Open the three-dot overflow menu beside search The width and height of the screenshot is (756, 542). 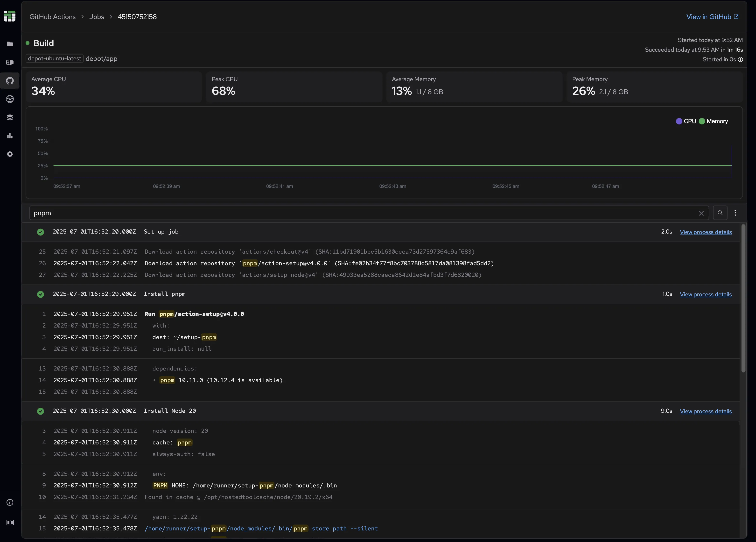[735, 213]
